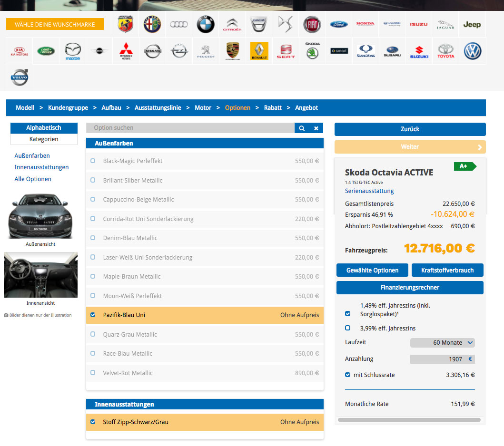The width and height of the screenshot is (504, 446).
Task: Check Denim-Blau Metallic color option
Action: click(93, 238)
